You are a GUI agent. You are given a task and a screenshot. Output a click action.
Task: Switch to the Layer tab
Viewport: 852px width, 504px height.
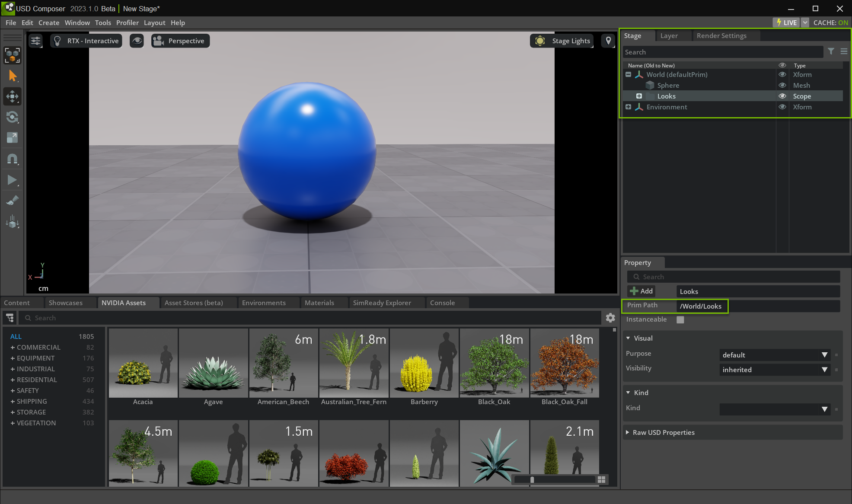(x=668, y=35)
